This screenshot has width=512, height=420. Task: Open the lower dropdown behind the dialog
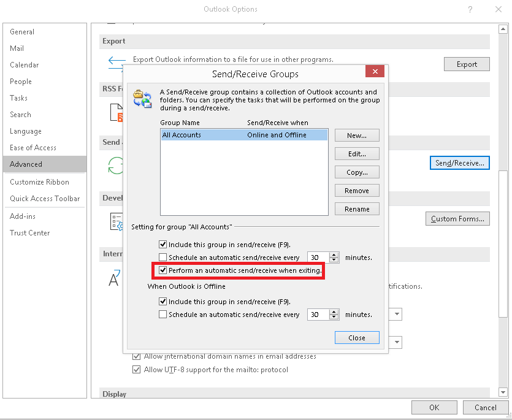coord(397,342)
